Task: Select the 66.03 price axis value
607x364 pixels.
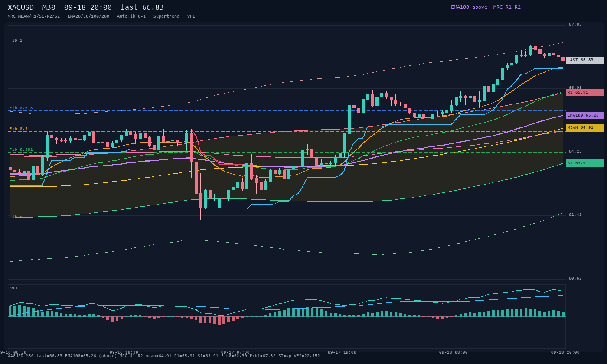Action: coord(575,88)
